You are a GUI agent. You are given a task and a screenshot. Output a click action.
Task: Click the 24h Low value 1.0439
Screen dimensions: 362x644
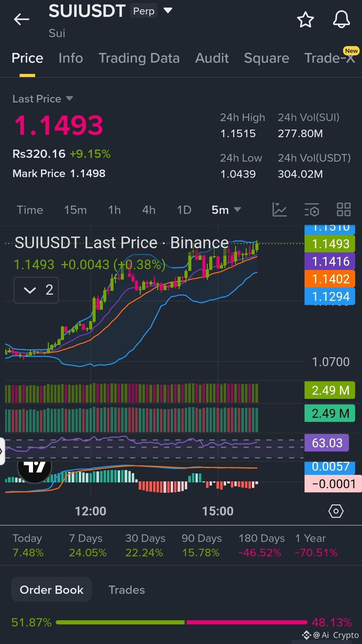coord(238,174)
